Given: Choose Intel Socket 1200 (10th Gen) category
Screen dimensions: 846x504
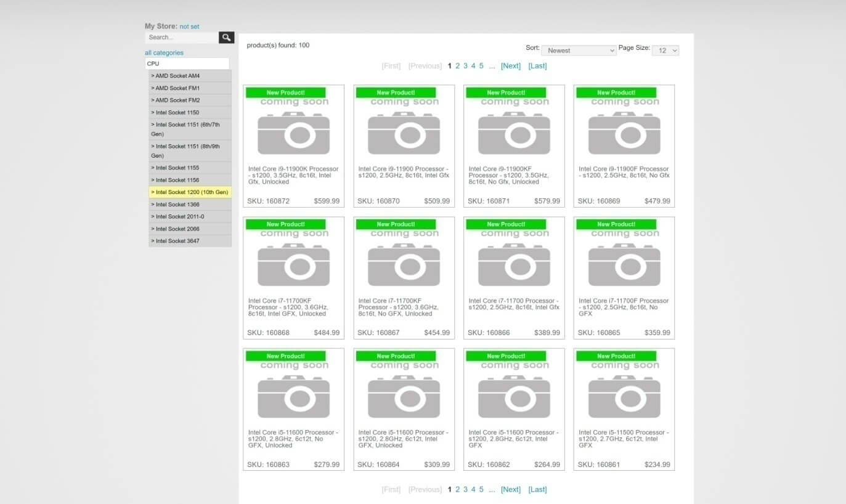Looking at the screenshot, I should (x=190, y=192).
